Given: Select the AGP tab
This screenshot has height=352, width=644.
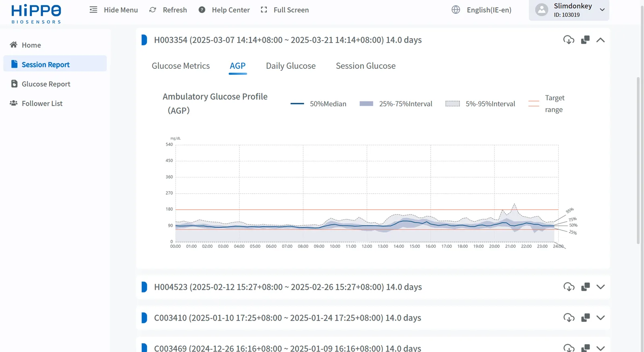Looking at the screenshot, I should [237, 66].
